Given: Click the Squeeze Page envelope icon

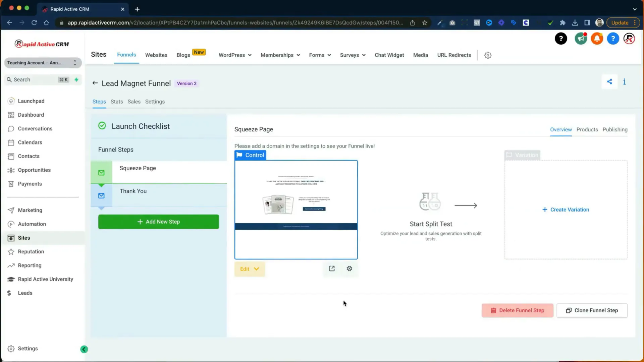Looking at the screenshot, I should pyautogui.click(x=101, y=173).
